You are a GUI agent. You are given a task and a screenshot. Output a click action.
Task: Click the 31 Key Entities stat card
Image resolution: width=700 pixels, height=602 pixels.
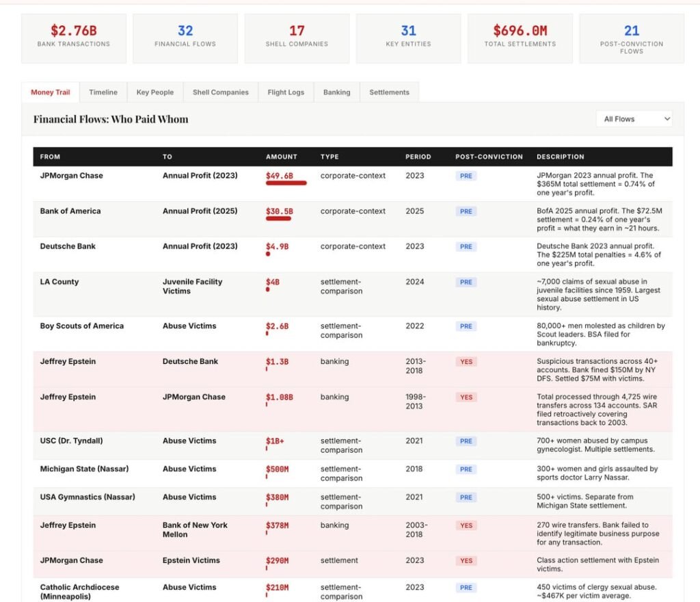point(408,38)
